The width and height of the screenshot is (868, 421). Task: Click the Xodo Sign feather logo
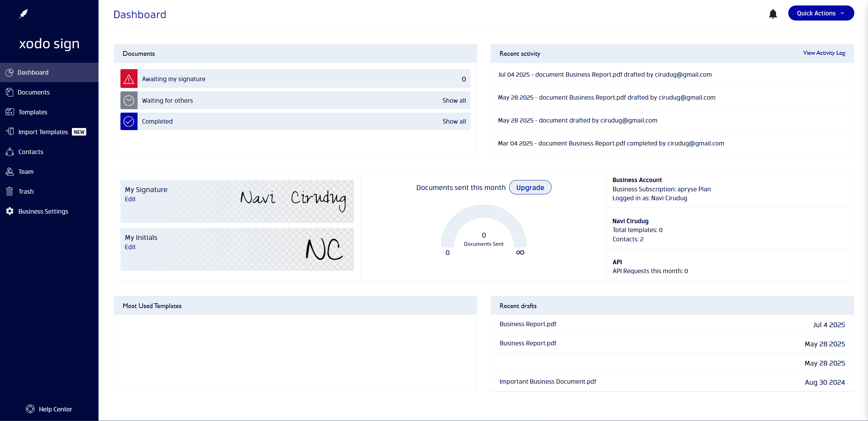coord(23,14)
